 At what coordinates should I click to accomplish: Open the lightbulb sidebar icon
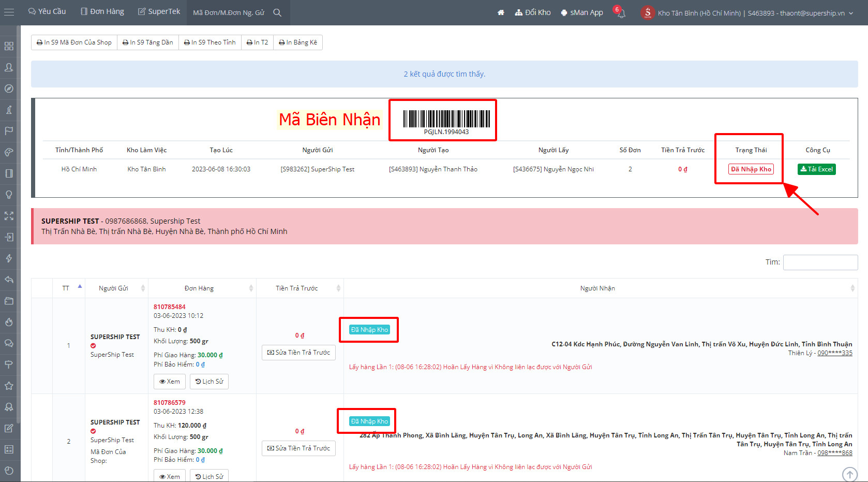(9, 195)
